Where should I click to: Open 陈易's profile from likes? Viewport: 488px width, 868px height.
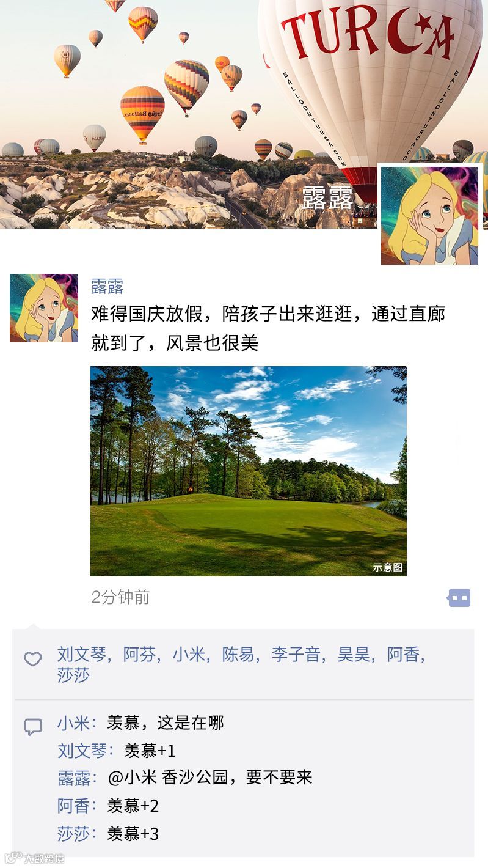[238, 655]
